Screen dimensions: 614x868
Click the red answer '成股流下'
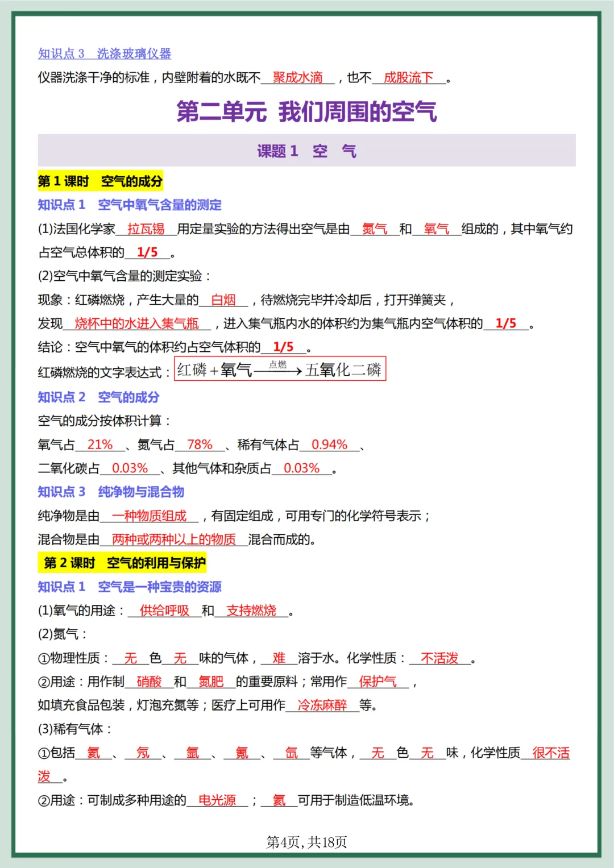tap(409, 77)
